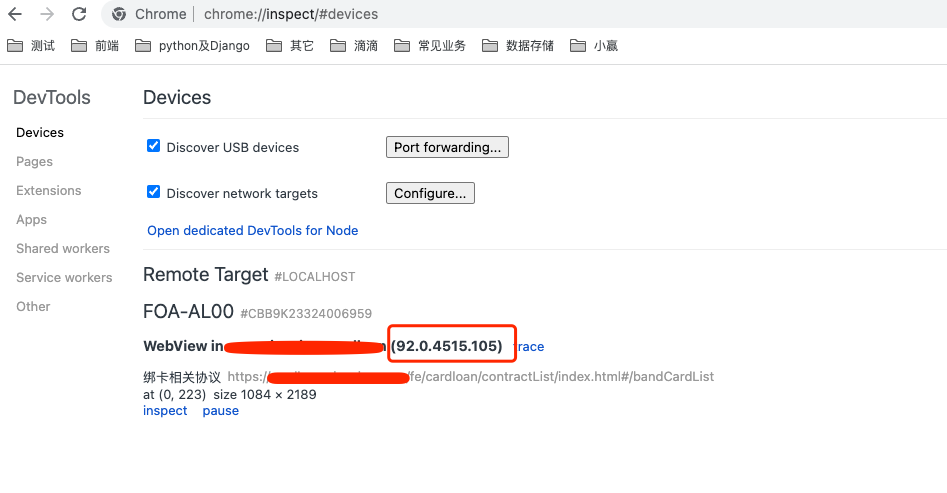This screenshot has width=947, height=493.
Task: Click the Configure button
Action: [430, 193]
